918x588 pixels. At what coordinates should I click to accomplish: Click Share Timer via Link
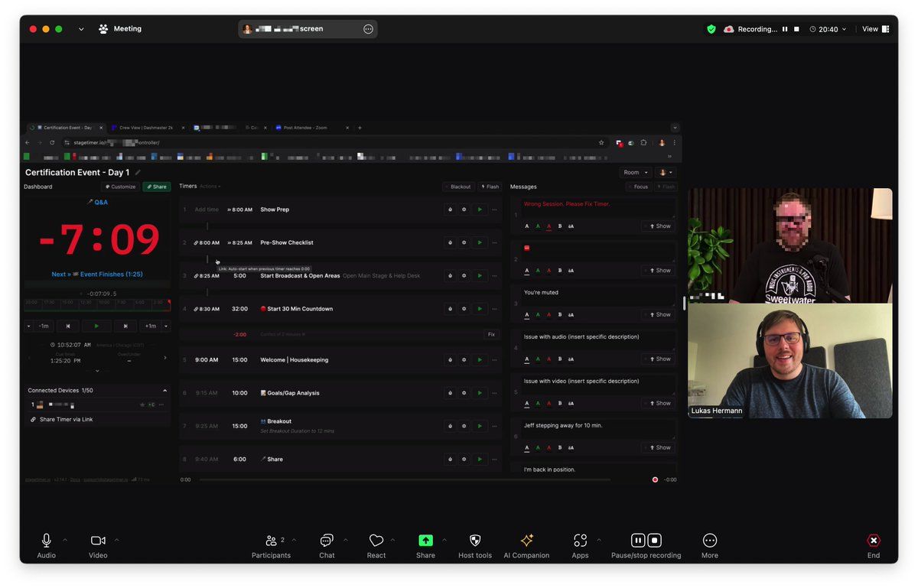click(61, 419)
